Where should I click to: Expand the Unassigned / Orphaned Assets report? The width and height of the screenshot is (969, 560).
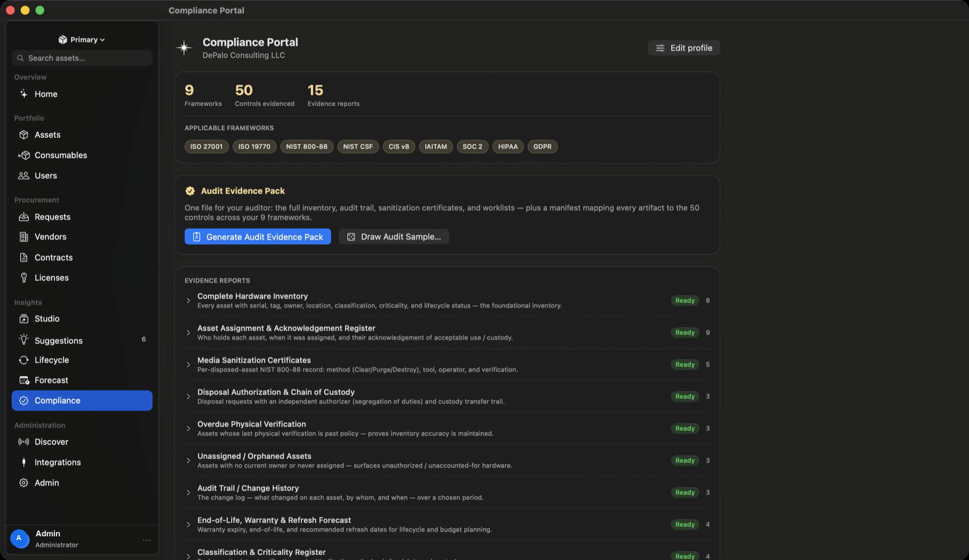coord(188,460)
